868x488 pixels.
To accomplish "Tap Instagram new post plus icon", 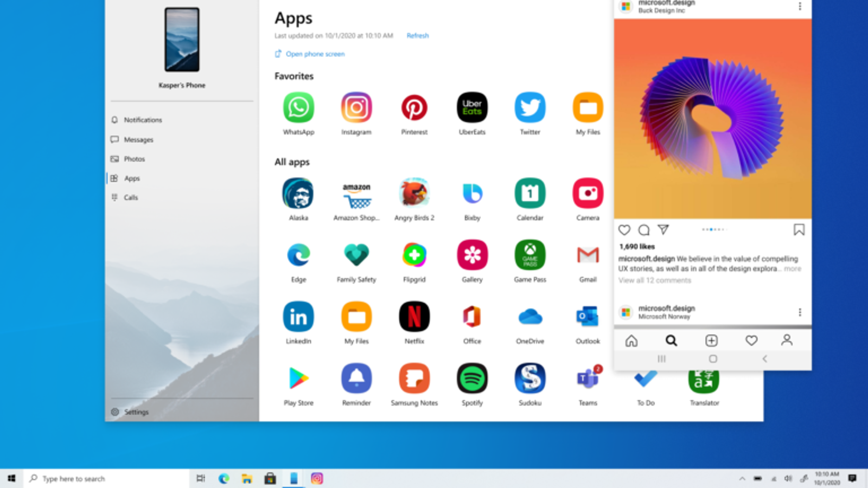I will coord(711,341).
